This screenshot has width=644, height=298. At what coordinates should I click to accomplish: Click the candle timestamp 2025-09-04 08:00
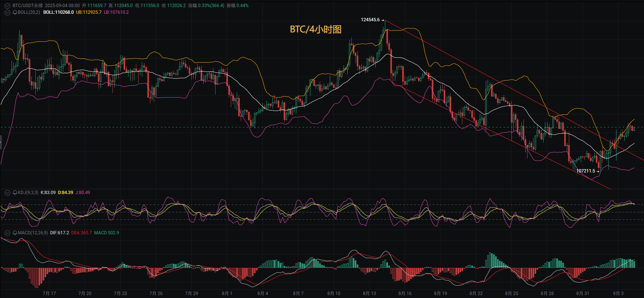62,6
